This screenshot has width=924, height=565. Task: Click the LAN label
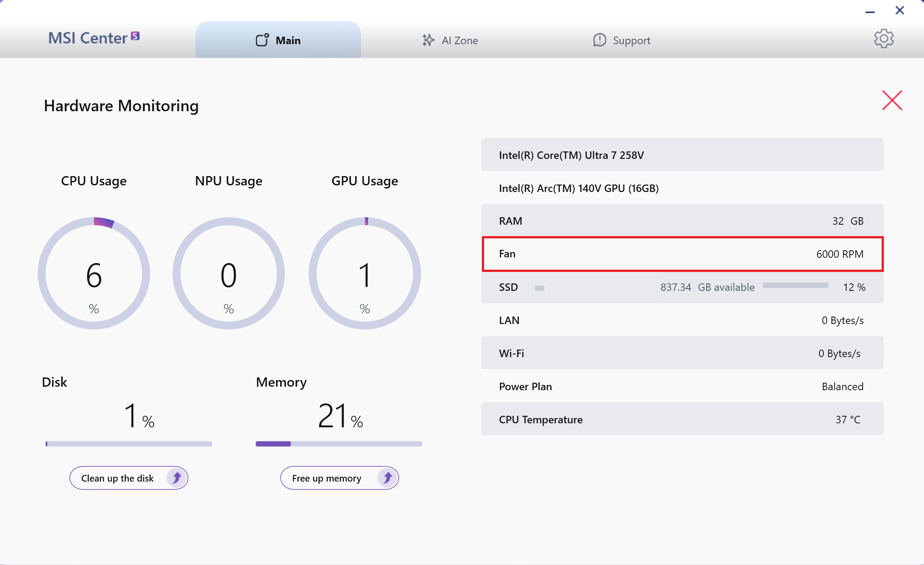coord(509,320)
